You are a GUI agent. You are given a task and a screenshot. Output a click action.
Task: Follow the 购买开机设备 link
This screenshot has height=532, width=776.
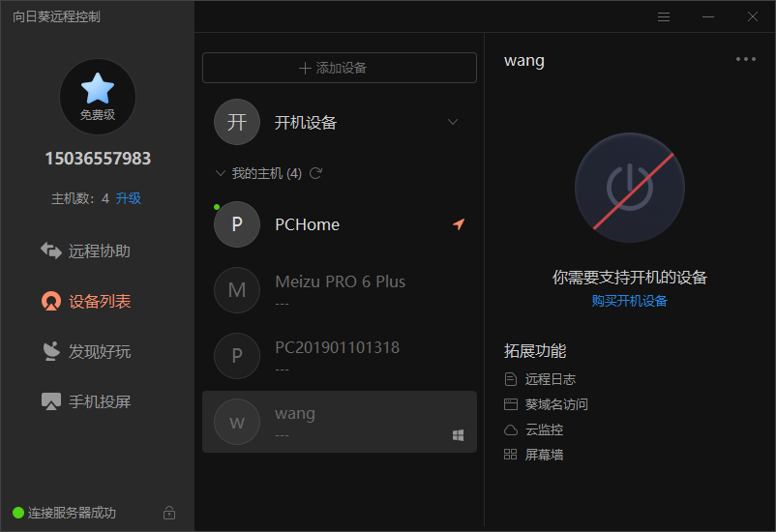(x=630, y=301)
